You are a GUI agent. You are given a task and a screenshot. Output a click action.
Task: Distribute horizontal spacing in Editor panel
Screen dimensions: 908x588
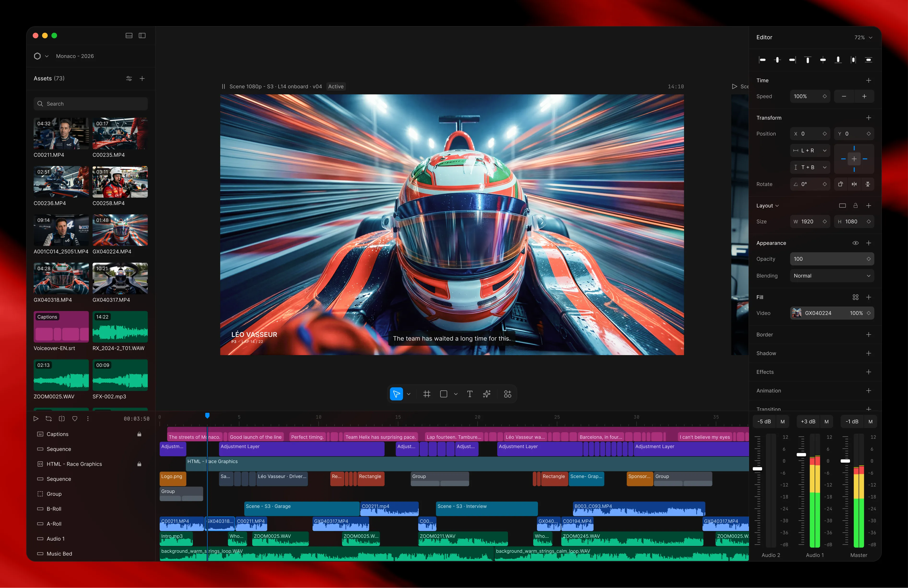853,60
